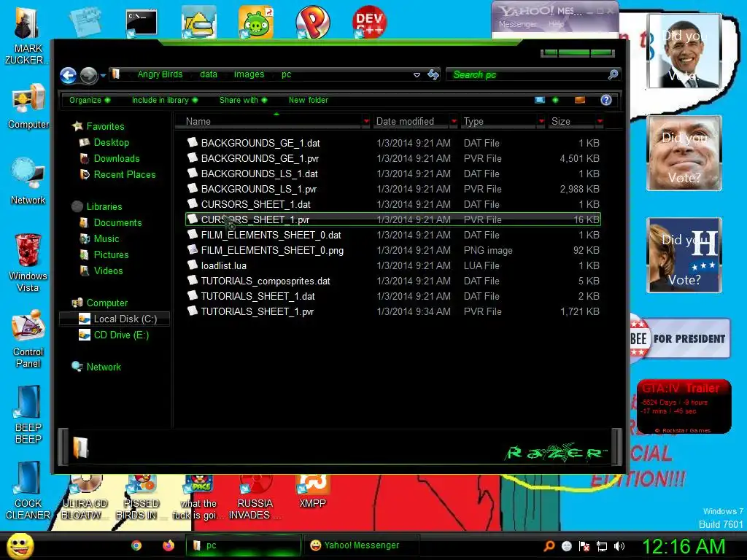The image size is (747, 560).
Task: Open the Share with menu
Action: tap(243, 100)
